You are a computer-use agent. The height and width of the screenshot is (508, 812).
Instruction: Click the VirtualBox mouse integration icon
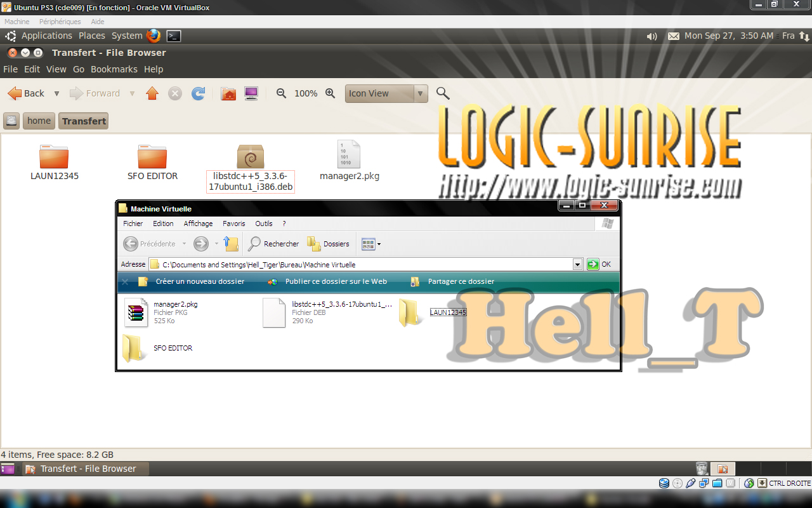[x=749, y=483]
